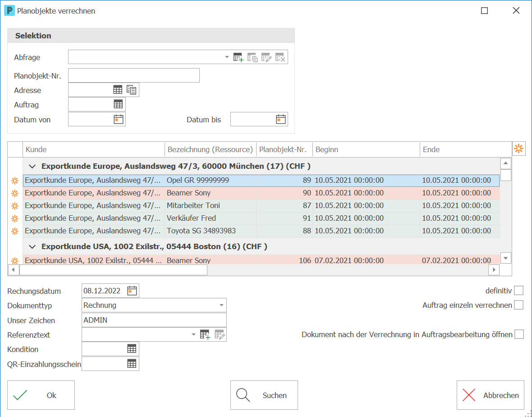Click the copy query icon in Abfrage row
The image size is (532, 417).
[x=252, y=57]
